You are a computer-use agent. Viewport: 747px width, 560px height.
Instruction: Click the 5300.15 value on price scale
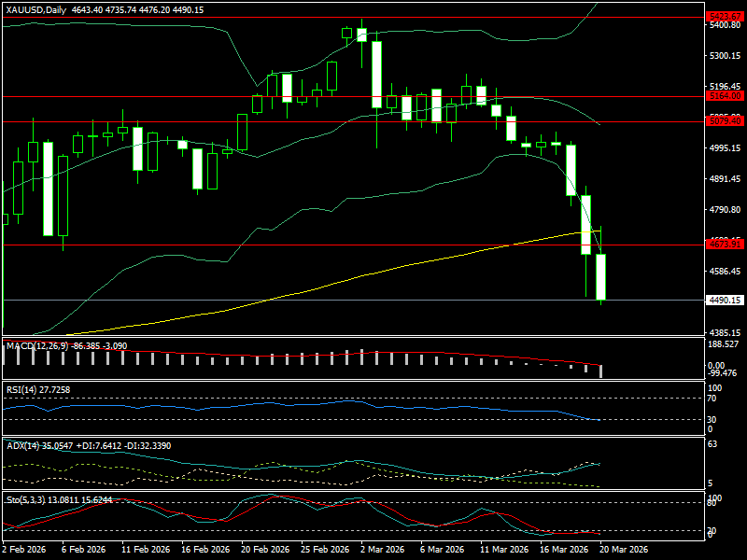coord(725,56)
